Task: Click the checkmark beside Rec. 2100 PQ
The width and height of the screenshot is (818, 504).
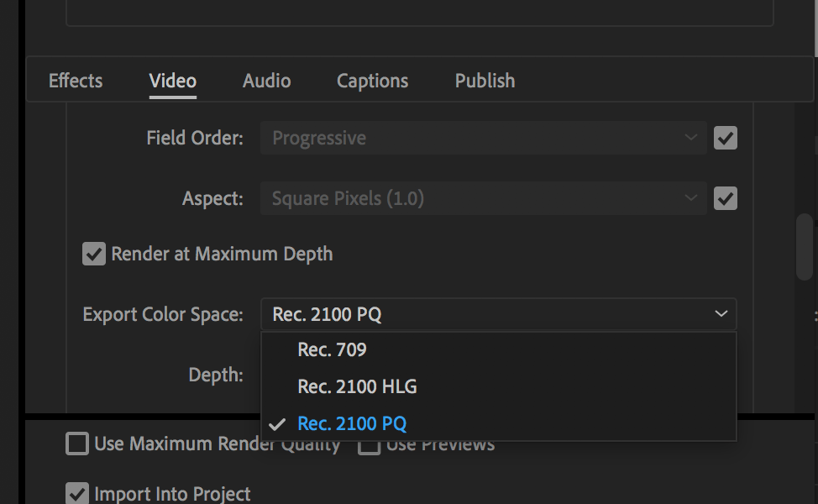Action: (x=278, y=423)
